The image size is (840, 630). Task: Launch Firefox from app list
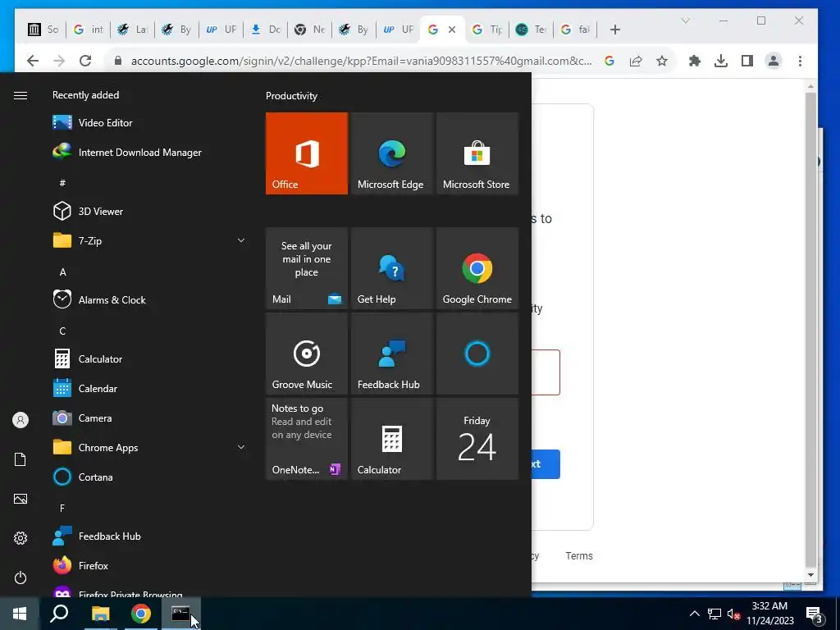point(150,566)
